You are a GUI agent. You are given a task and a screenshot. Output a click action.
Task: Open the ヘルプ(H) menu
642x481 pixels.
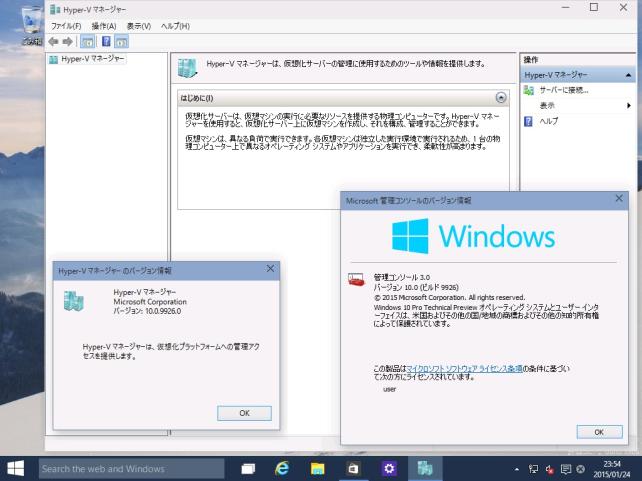[175, 26]
